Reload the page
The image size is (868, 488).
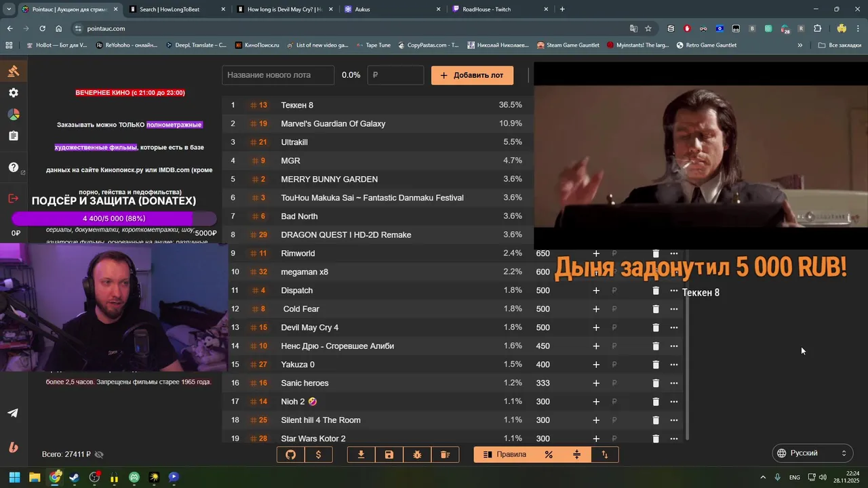pos(42,28)
